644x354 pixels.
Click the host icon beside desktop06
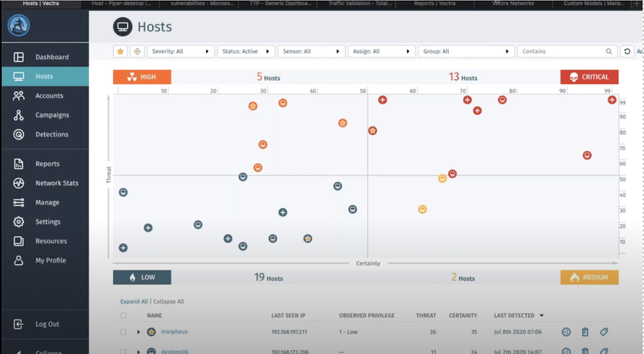[x=151, y=351]
